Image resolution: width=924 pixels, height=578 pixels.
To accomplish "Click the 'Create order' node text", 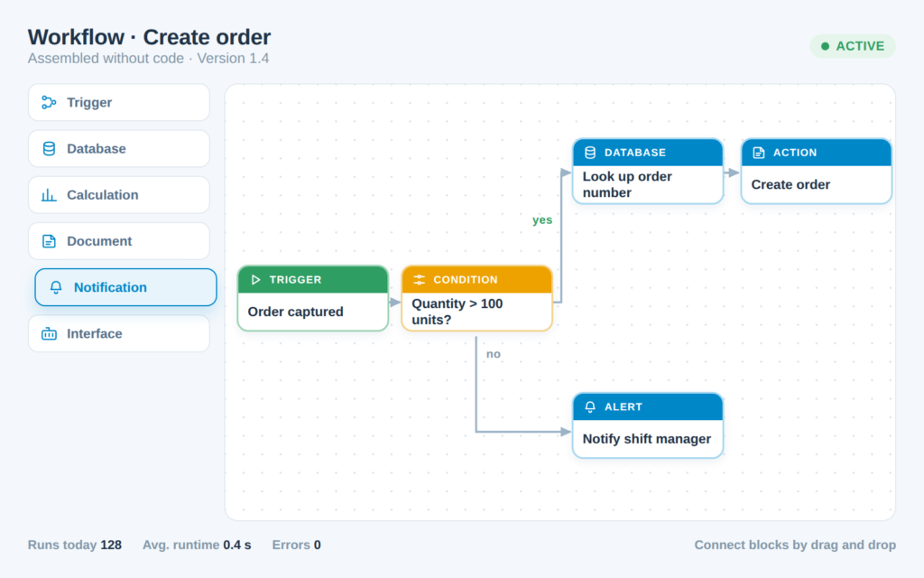I will click(790, 184).
